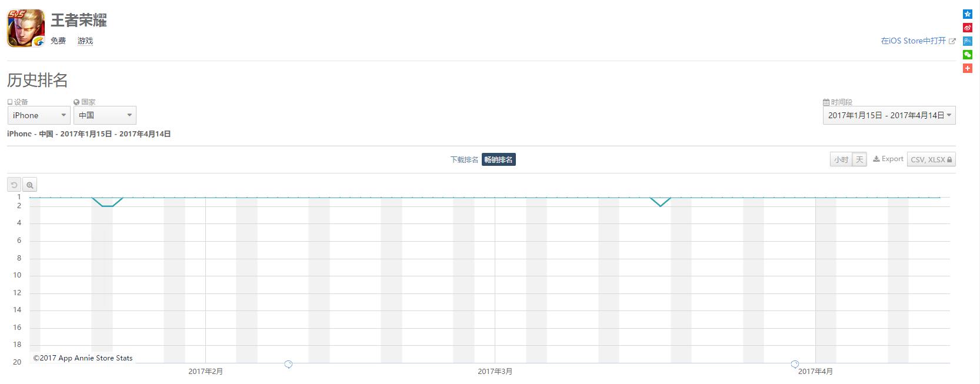This screenshot has height=384, width=980.
Task: Switch to 下载排名 tab
Action: 464,159
